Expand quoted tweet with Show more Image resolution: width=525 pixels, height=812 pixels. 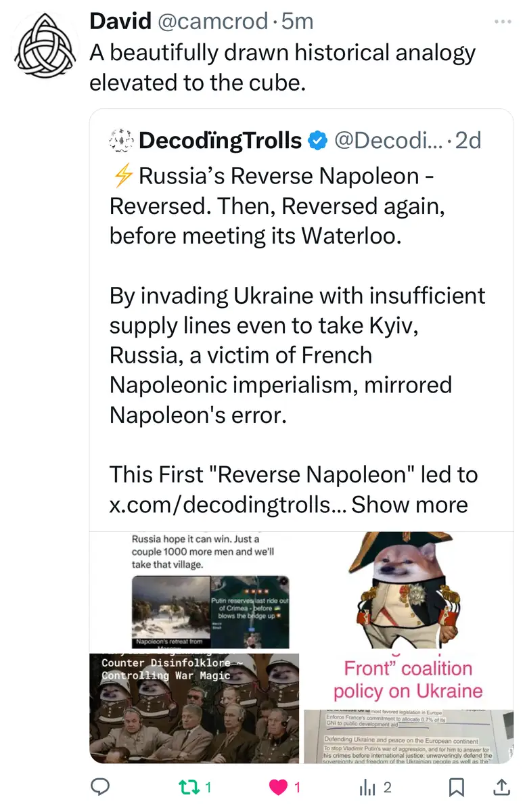click(x=409, y=504)
